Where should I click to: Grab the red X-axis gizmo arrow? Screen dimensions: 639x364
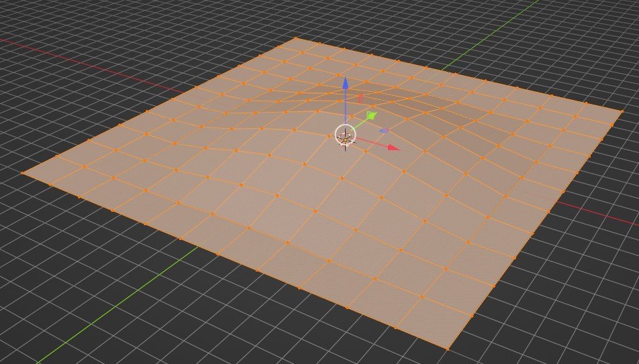click(393, 147)
